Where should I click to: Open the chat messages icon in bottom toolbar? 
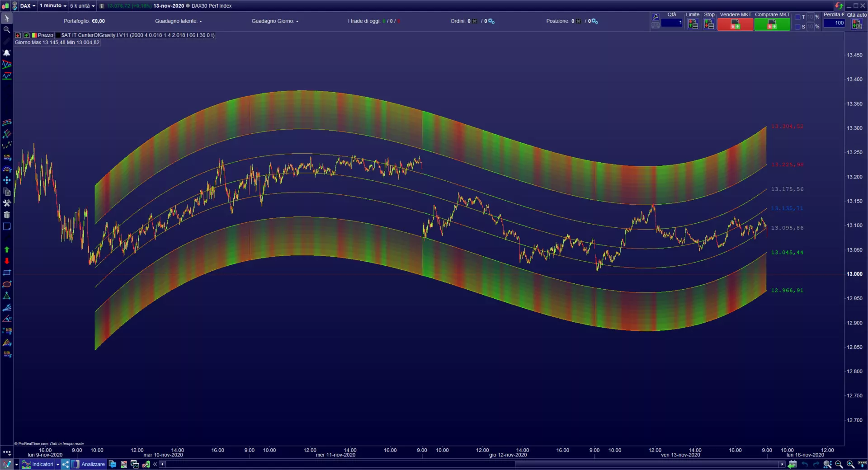(x=113, y=464)
